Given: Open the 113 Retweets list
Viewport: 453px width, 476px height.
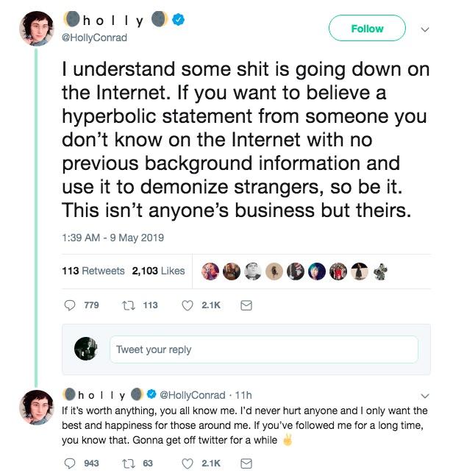Looking at the screenshot, I should click(x=93, y=271).
